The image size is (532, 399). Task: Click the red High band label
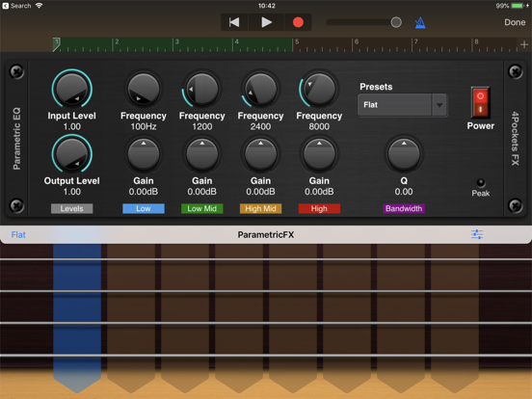[319, 209]
